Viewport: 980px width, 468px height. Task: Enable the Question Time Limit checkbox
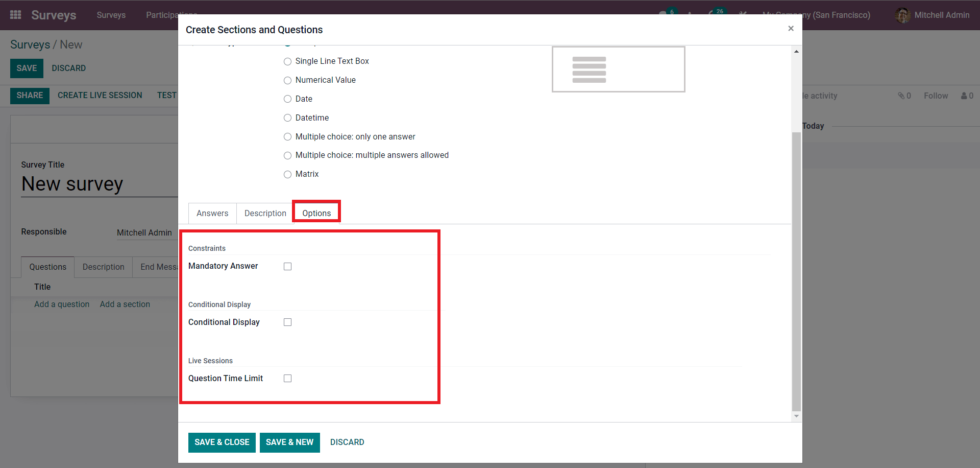point(288,379)
